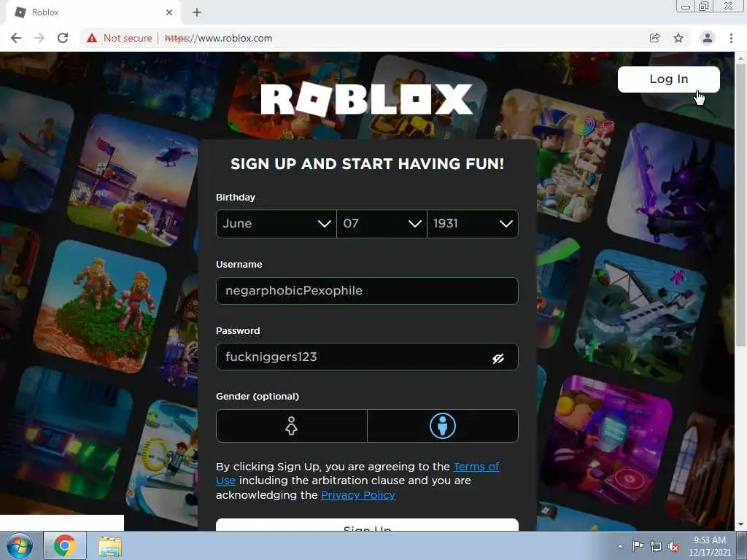
Task: Click the Chrome taskbar icon
Action: tap(65, 545)
